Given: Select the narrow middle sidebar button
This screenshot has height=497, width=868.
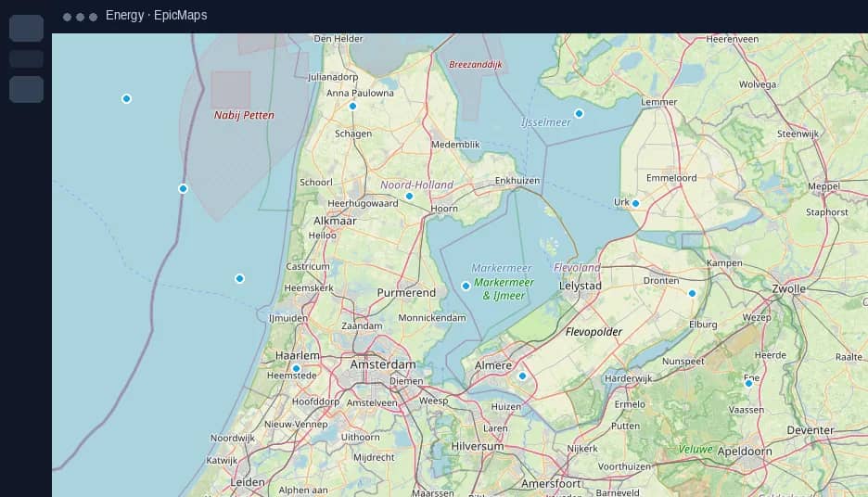Looking at the screenshot, I should pos(26,58).
